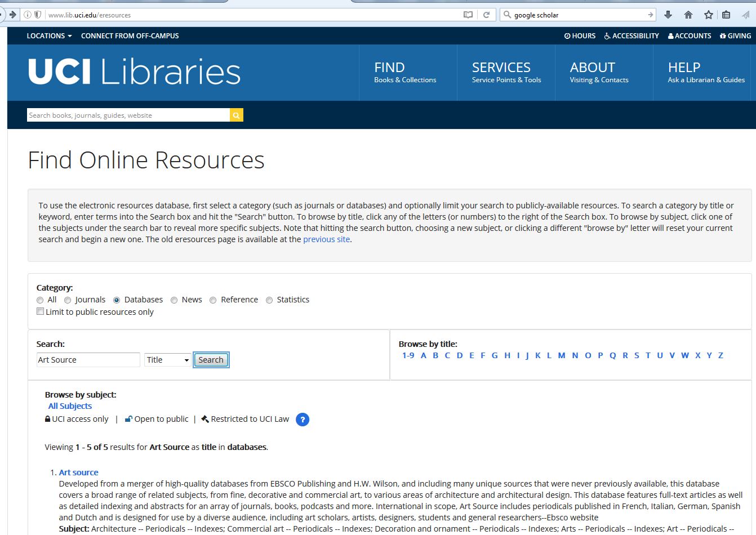Screen dimensions: 756x535
Task: Browse titles starting with letter X
Action: pos(698,355)
